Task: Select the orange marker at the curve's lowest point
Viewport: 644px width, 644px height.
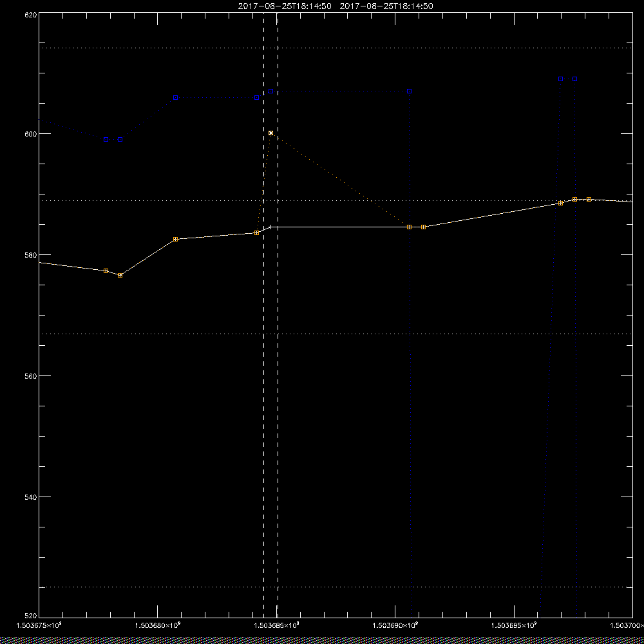Action: [120, 275]
